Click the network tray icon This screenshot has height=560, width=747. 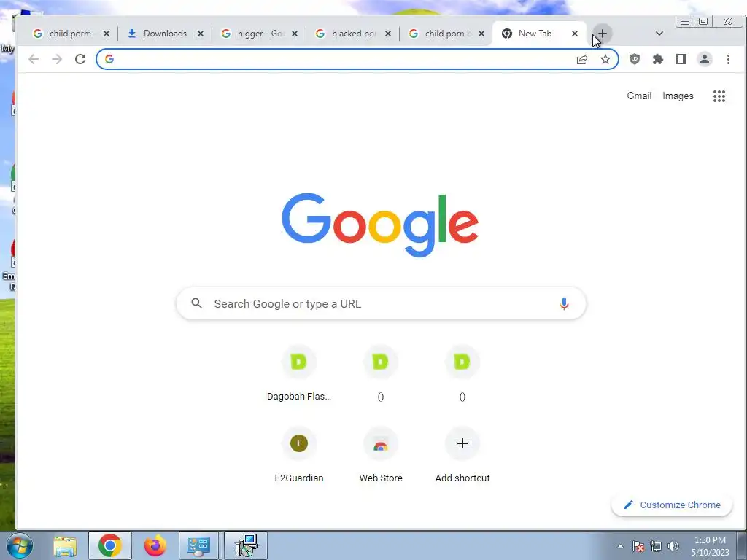[656, 546]
